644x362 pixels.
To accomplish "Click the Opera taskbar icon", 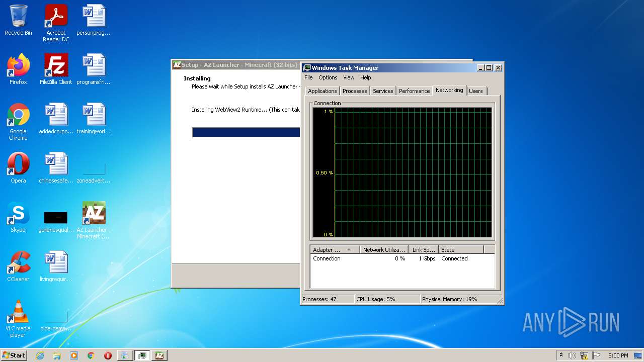I will click(108, 355).
